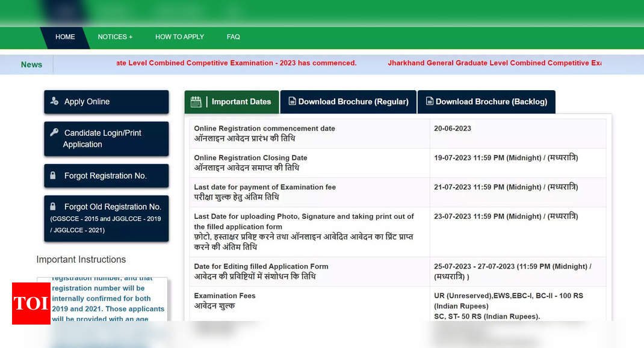
Task: Select the 23-07-2023 photo upload date cell
Action: point(518,232)
